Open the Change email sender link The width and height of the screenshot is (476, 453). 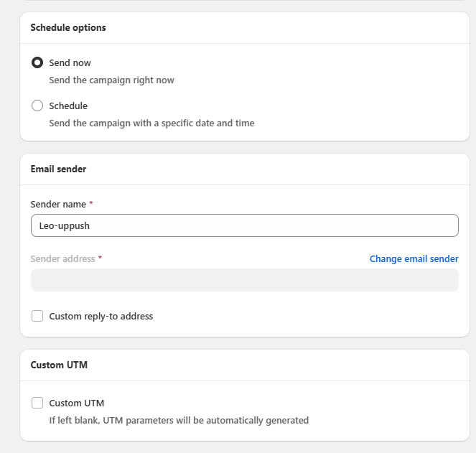pyautogui.click(x=414, y=259)
